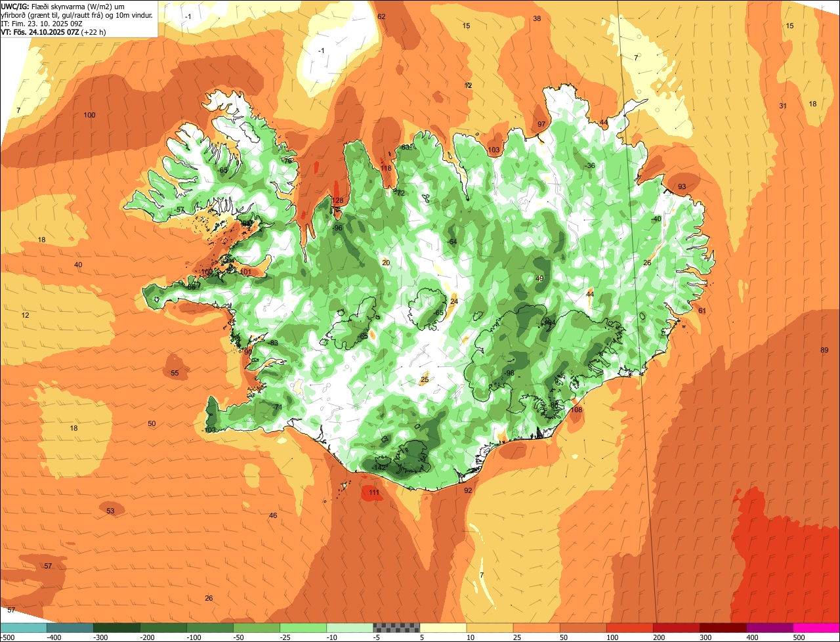The height and width of the screenshot is (642, 840).
Task: Click the purple swatch between 400 and 500
Action: 769,627
